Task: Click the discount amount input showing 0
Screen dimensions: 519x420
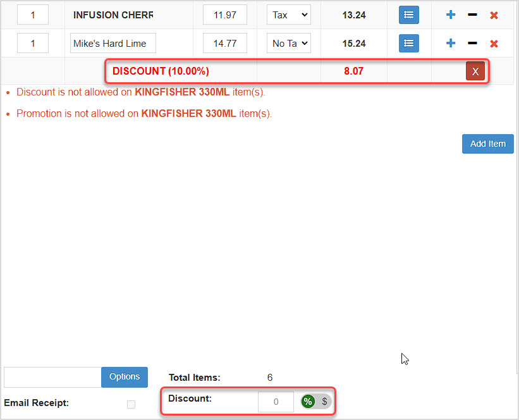Action: tap(276, 401)
